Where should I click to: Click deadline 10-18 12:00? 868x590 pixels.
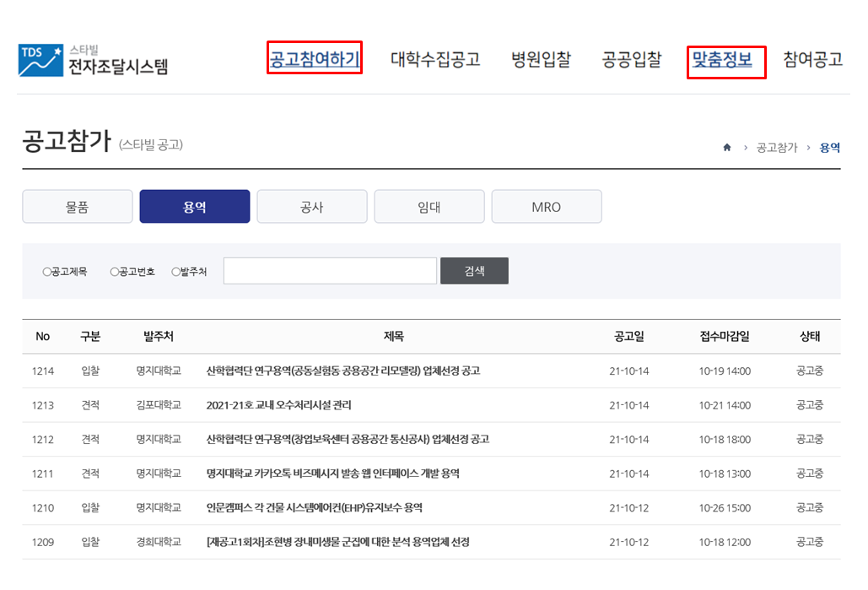coord(725,543)
